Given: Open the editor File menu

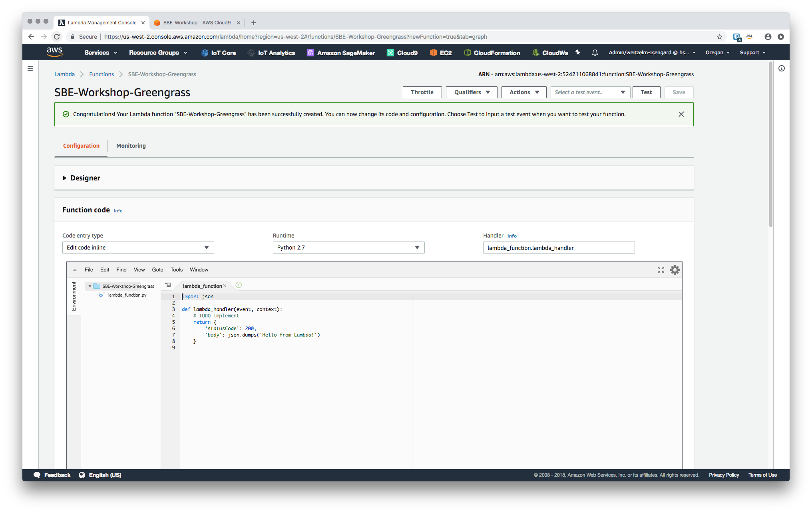Looking at the screenshot, I should (x=89, y=270).
